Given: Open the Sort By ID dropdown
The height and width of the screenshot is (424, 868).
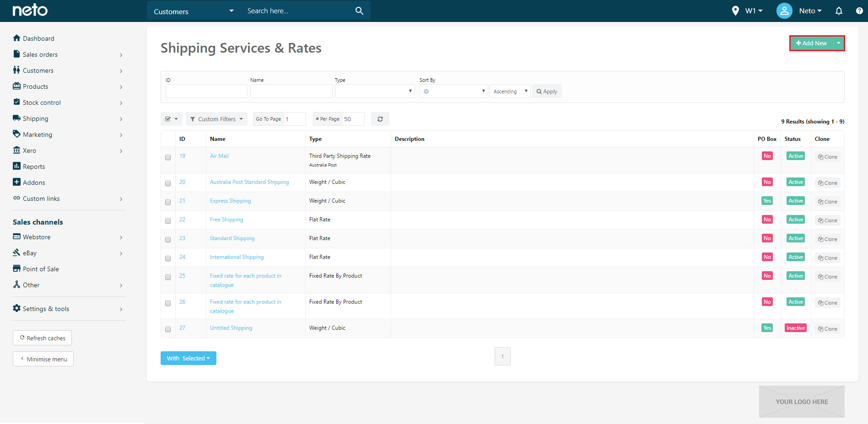Looking at the screenshot, I should point(454,91).
